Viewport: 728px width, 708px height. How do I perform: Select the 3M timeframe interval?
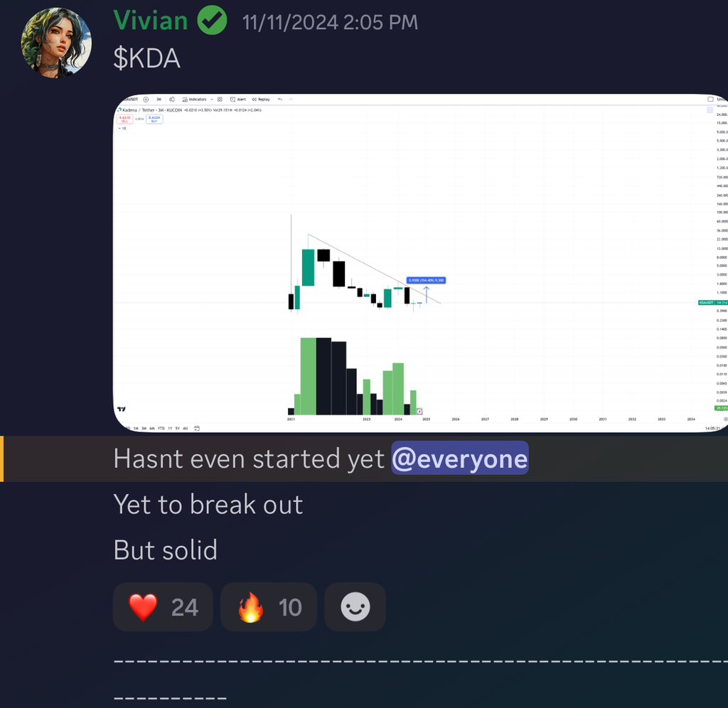(159, 100)
